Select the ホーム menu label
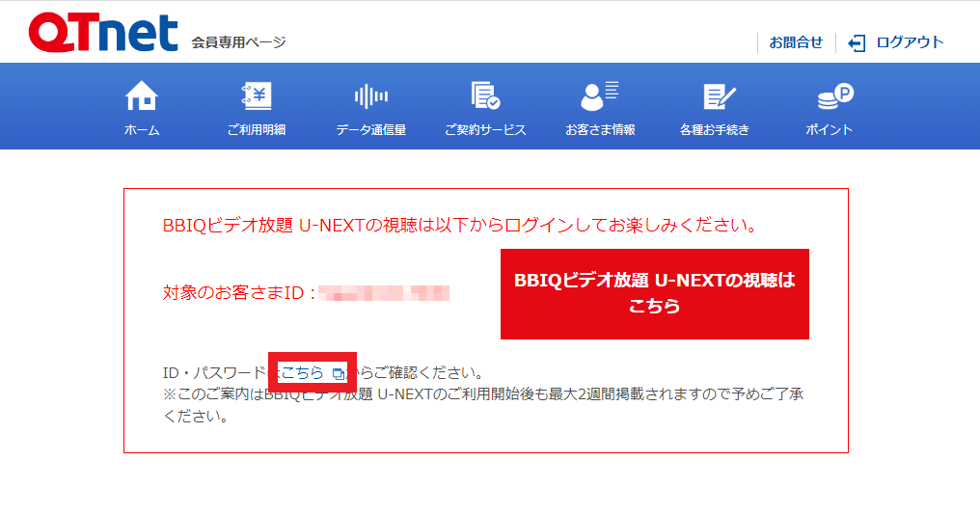Viewport: 980px width, 515px height. 142,130
